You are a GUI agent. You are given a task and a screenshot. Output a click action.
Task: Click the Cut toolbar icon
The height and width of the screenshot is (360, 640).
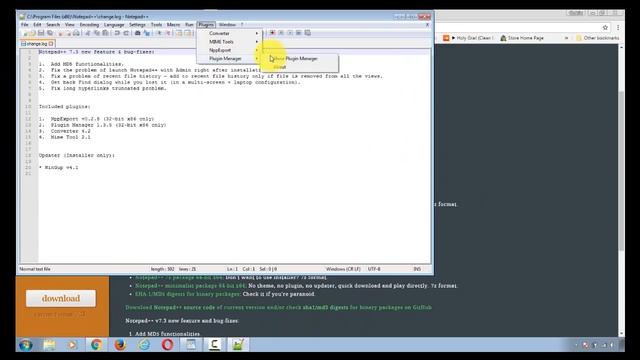88,33
